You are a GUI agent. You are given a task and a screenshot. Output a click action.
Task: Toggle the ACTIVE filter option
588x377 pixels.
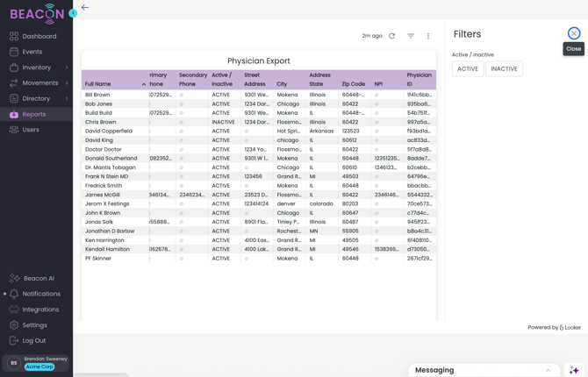pyautogui.click(x=468, y=68)
